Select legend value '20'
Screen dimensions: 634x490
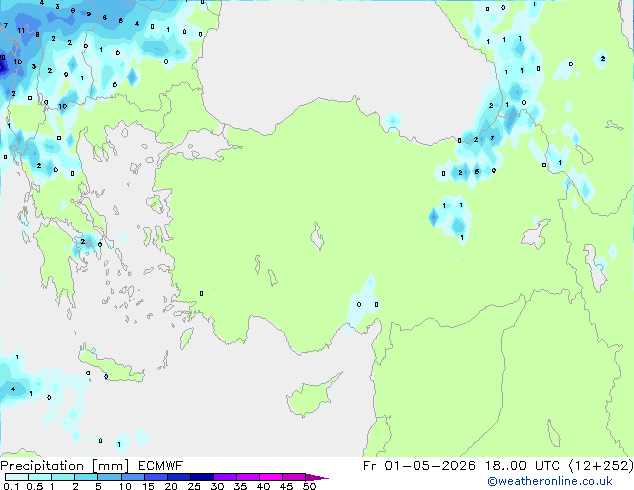171,486
